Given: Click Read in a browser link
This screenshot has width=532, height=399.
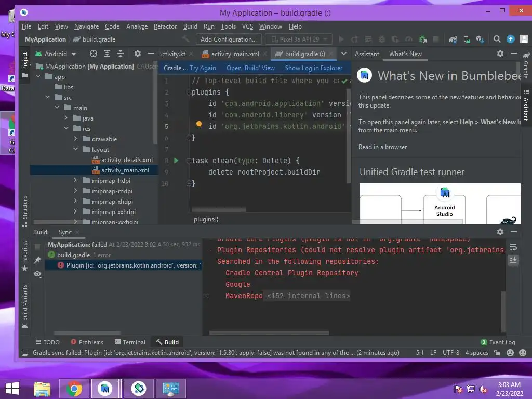Looking at the screenshot, I should tap(382, 147).
